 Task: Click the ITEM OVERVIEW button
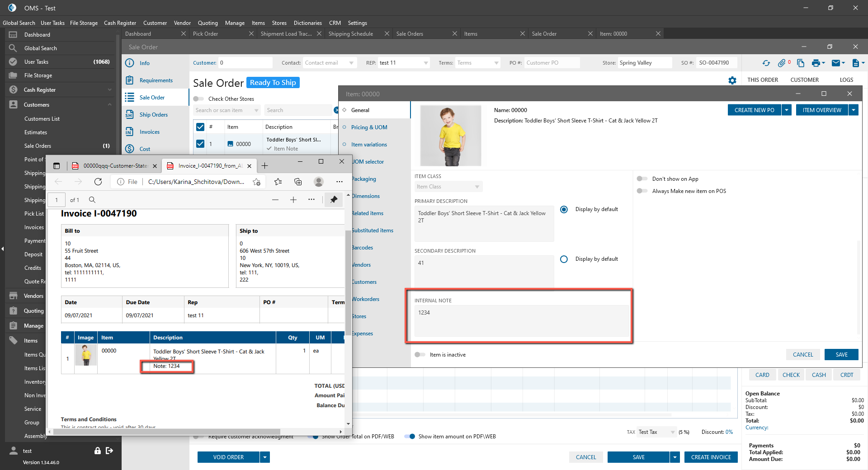tap(821, 110)
